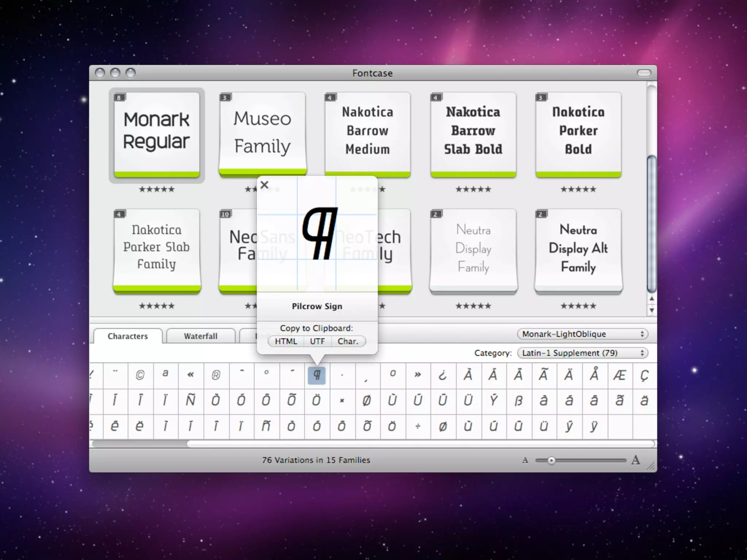This screenshot has height=560, width=747.
Task: Switch to the Waterfall tab
Action: (x=201, y=336)
